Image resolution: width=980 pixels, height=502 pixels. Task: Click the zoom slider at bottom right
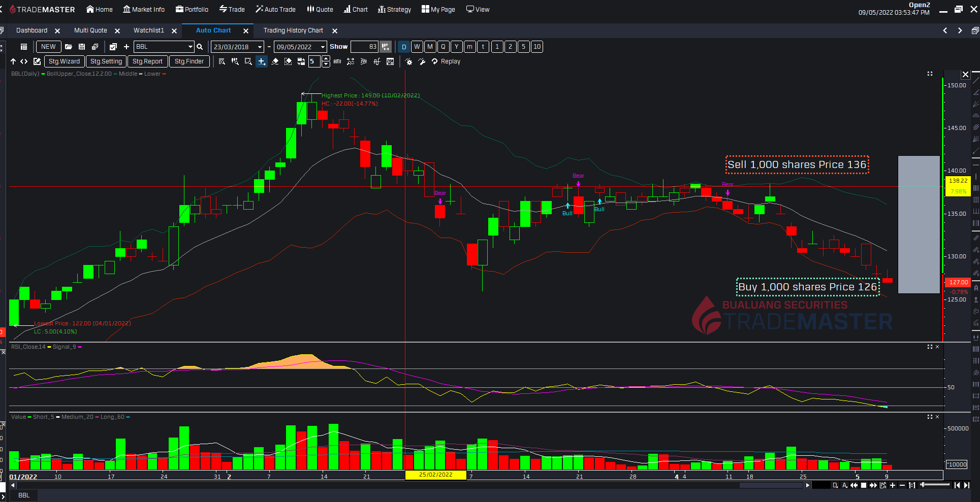[935, 485]
